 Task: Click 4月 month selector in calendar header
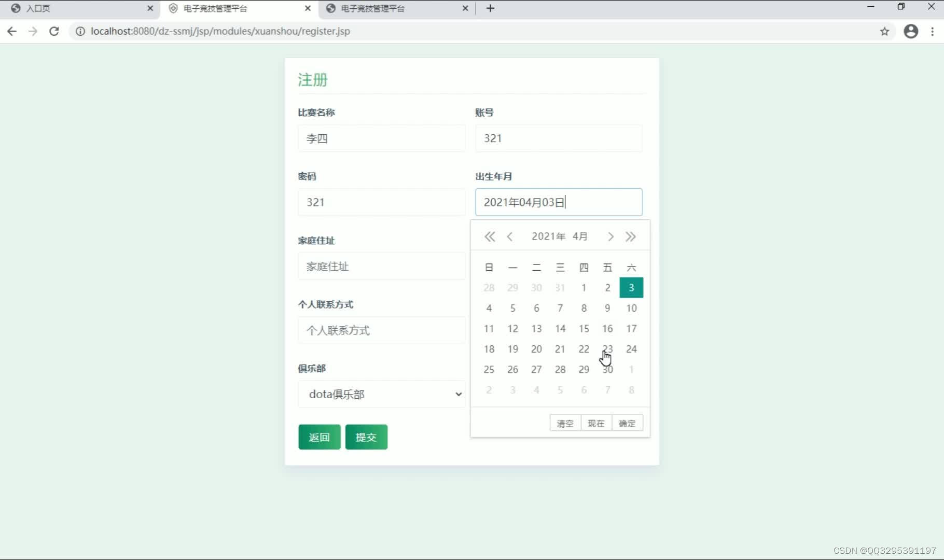(580, 236)
